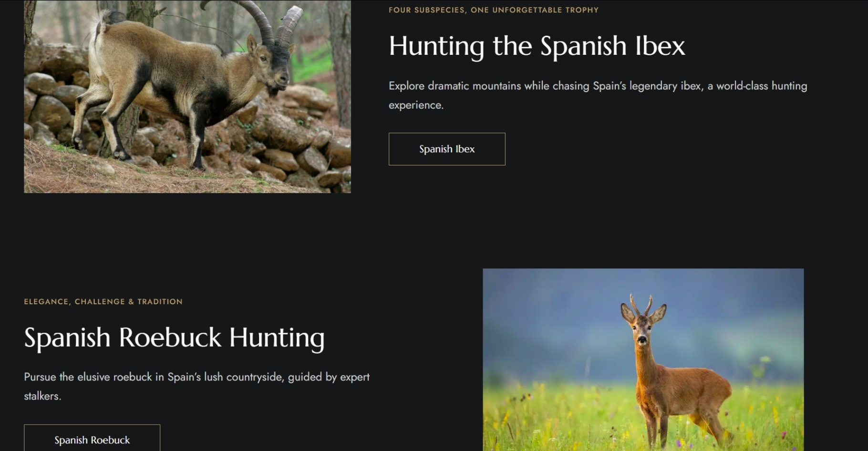The width and height of the screenshot is (868, 451).
Task: Select the Spanish ibex photo
Action: pyautogui.click(x=187, y=96)
